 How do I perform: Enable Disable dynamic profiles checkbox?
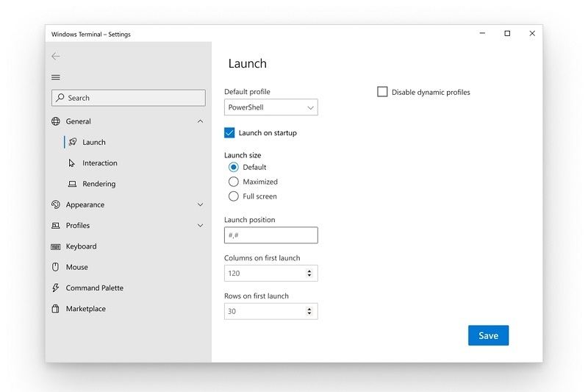(x=382, y=92)
